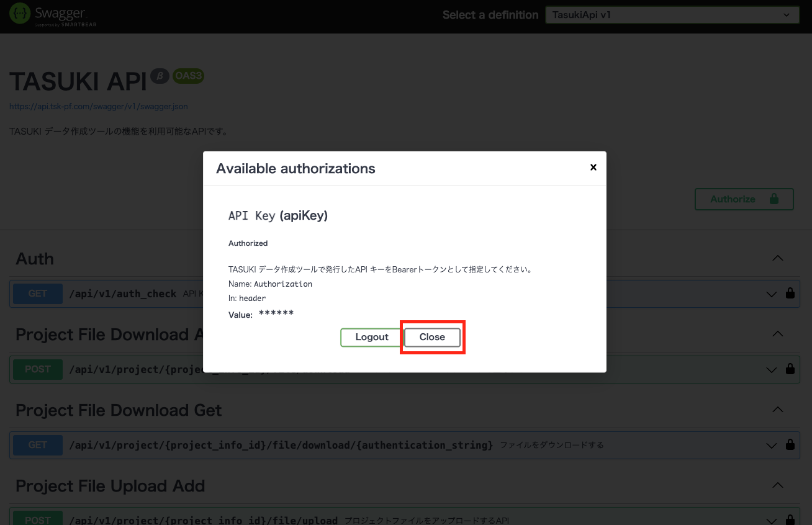Expand the auth_check endpoint arrow

pos(772,294)
